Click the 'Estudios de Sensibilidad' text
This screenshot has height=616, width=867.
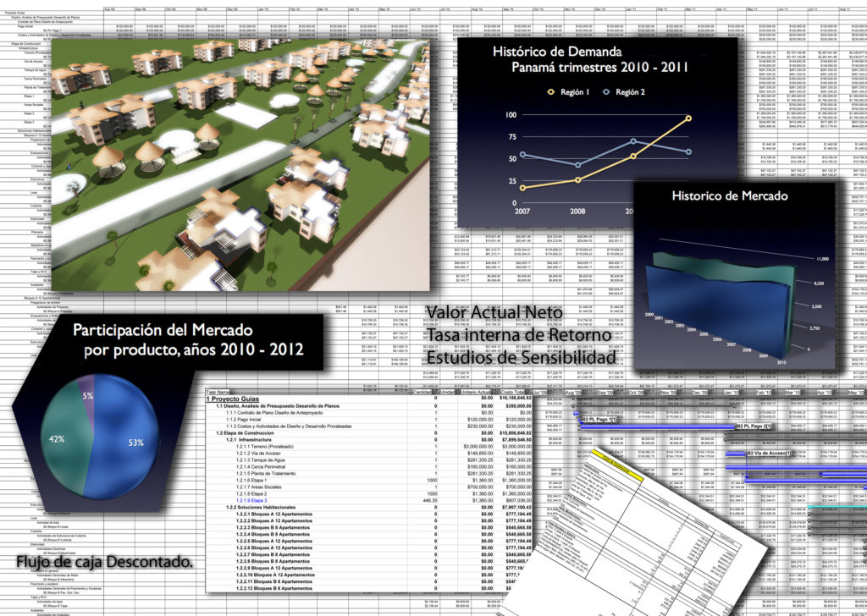tap(521, 358)
